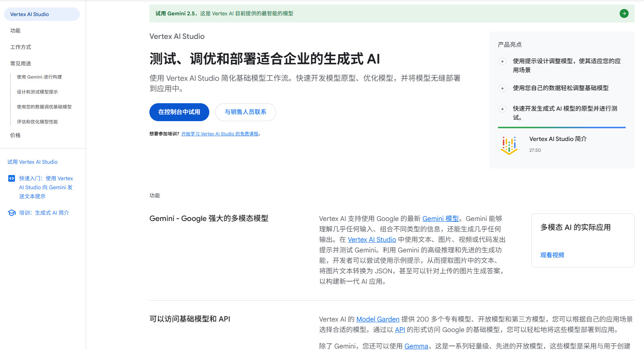Viewport: 644px width, 350px height.
Task: Click the code icon beside quickstart link
Action: pyautogui.click(x=12, y=178)
